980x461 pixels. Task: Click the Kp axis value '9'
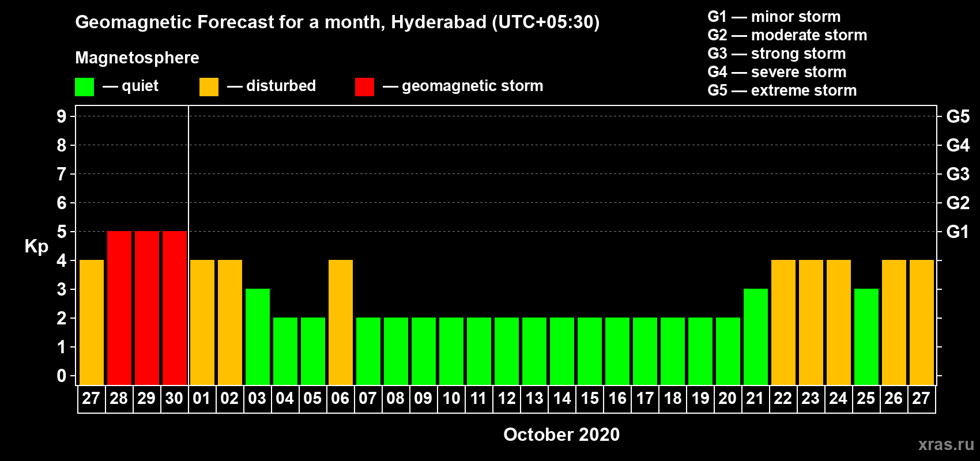pyautogui.click(x=62, y=116)
